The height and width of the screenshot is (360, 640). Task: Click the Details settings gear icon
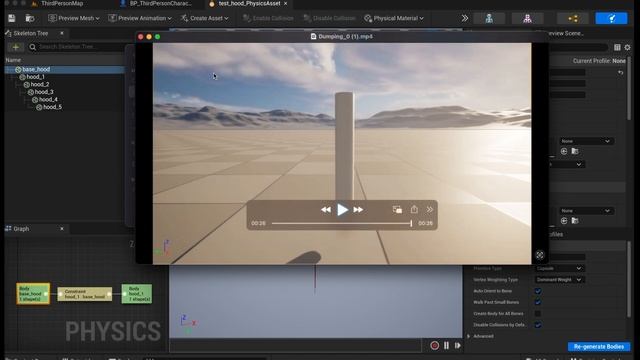pos(627,47)
